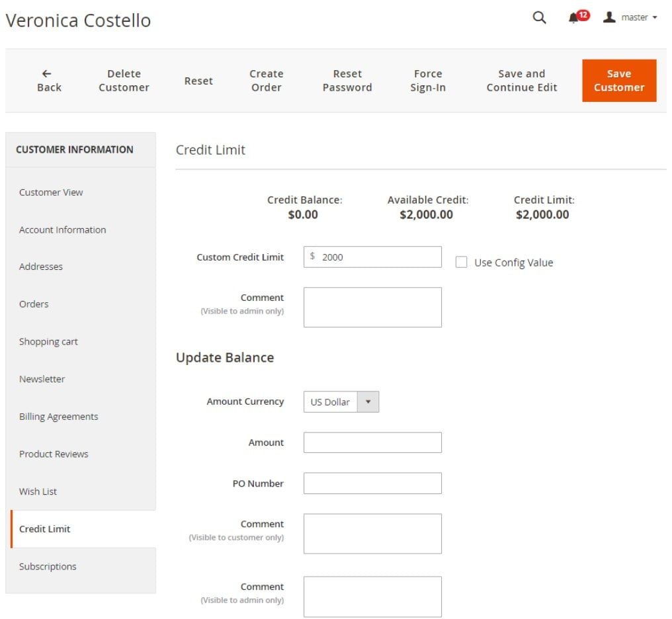Open the Amount Currency dropdown
Screen dimensions: 672x619
pos(341,402)
